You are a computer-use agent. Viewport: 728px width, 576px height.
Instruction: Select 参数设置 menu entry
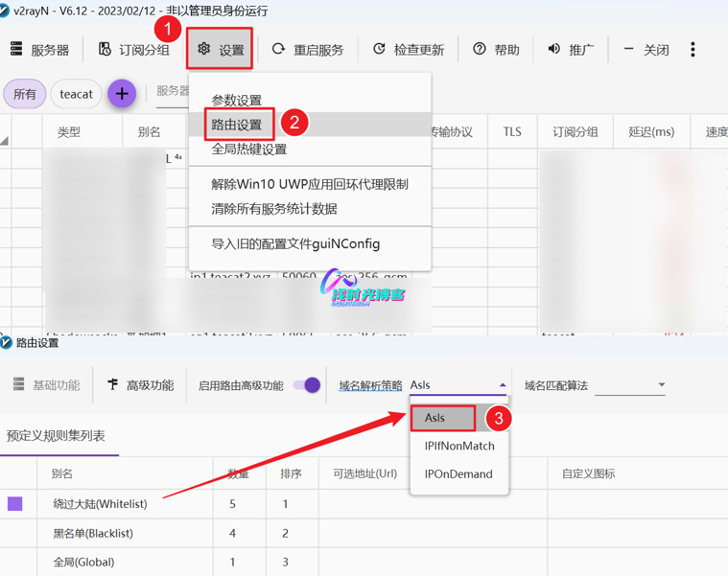pyautogui.click(x=237, y=101)
